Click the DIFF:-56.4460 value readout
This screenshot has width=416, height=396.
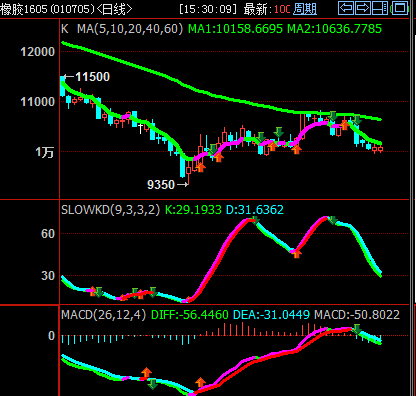[x=190, y=315]
